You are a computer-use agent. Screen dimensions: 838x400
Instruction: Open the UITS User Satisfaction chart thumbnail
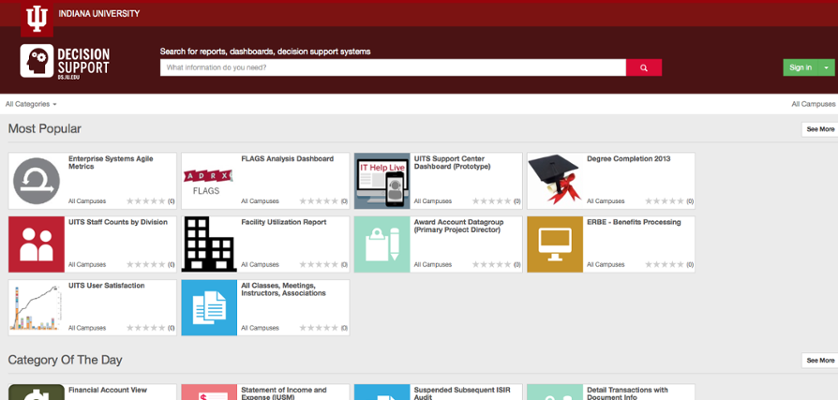36,308
